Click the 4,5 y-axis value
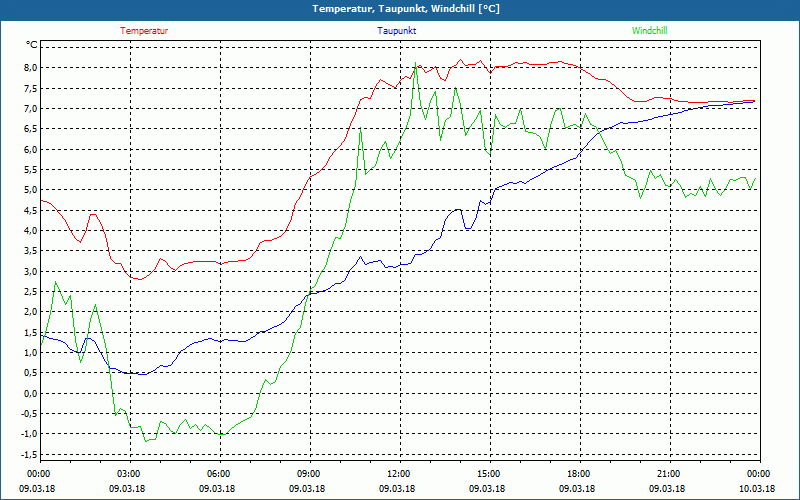Screen dimensions: 800x500 (31, 210)
